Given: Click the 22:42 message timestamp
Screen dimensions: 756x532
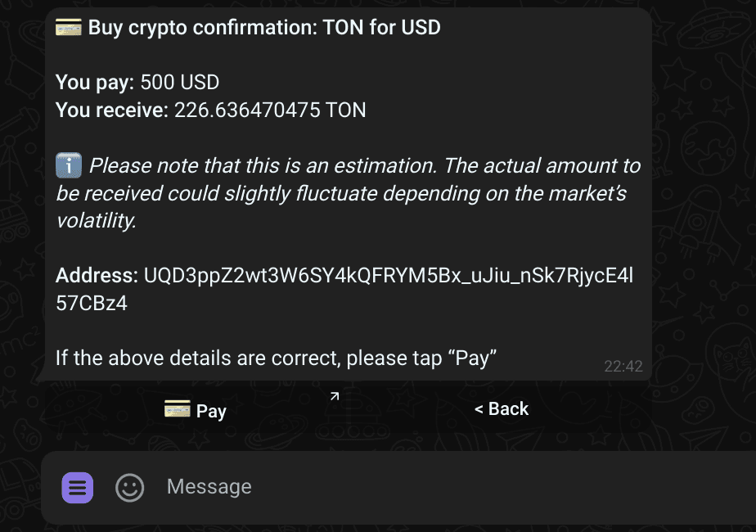Looking at the screenshot, I should 623,366.
